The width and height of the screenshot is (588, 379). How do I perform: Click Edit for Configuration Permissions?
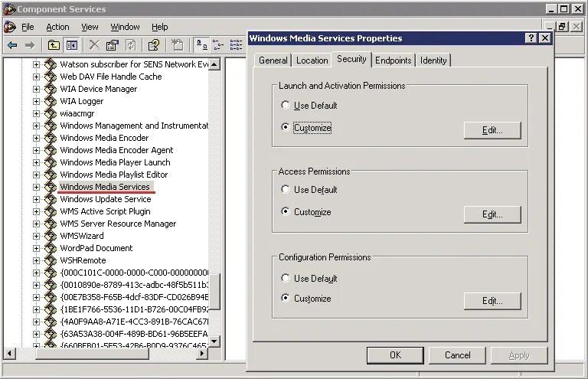click(492, 301)
